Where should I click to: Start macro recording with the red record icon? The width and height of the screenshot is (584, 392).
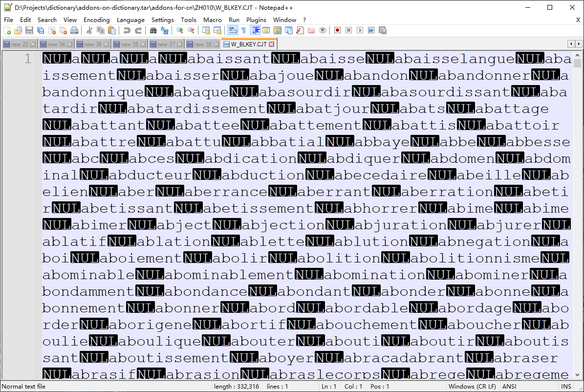[337, 30]
